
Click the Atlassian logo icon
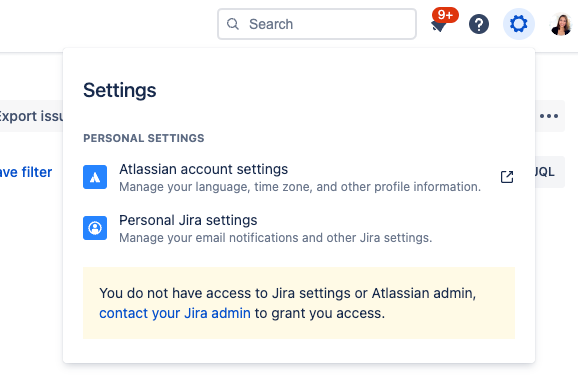tap(95, 177)
